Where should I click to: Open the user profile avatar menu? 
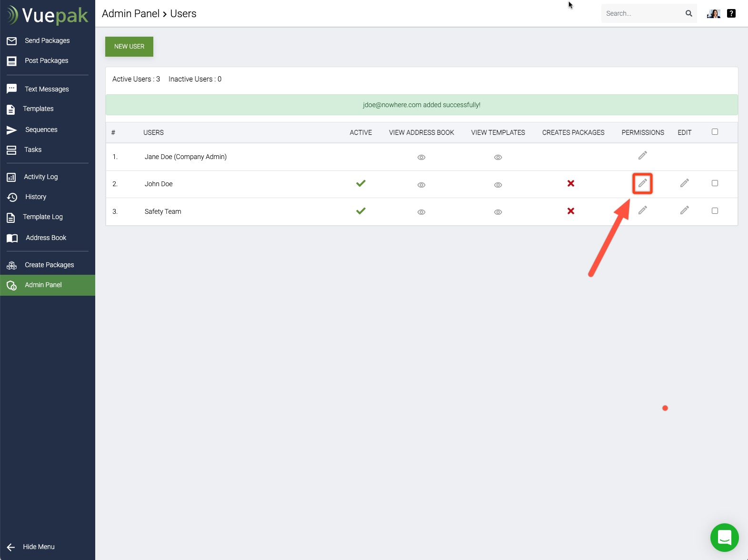tap(713, 14)
